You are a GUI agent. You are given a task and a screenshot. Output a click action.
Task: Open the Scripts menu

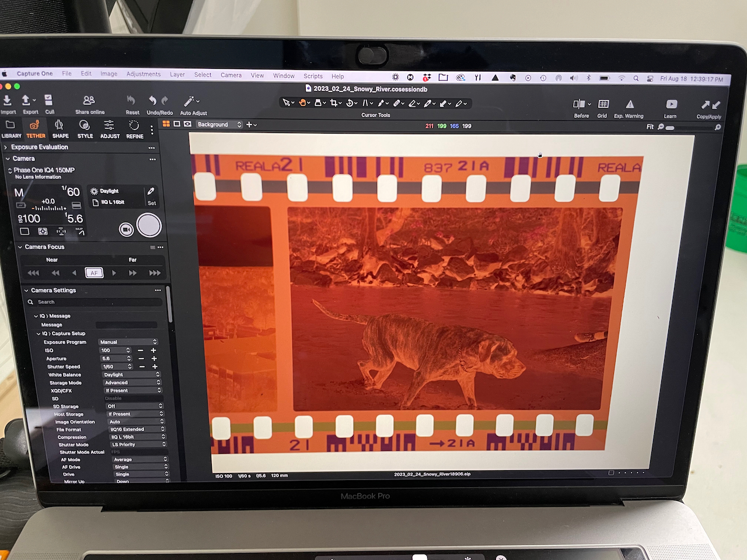(313, 76)
